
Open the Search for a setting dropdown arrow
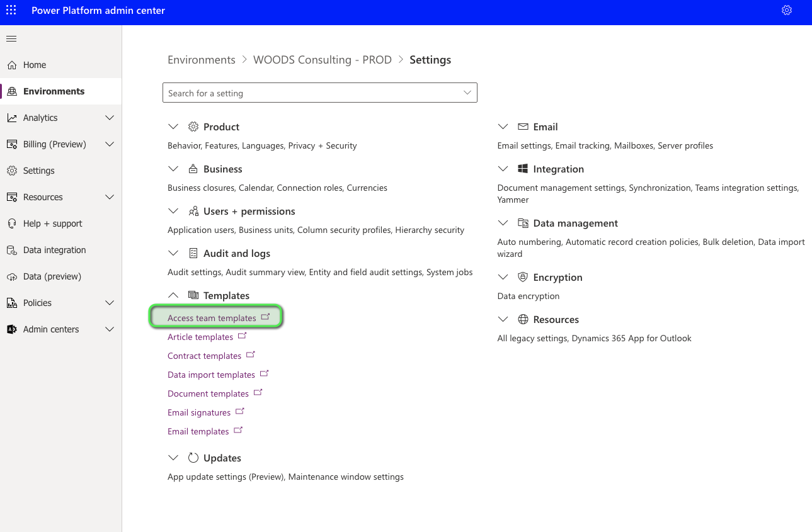click(467, 93)
